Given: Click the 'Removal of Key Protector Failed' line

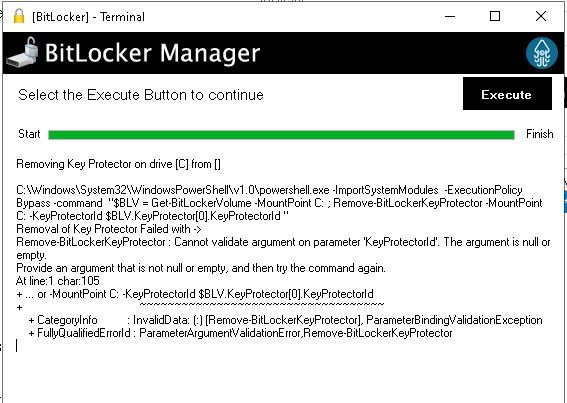Looking at the screenshot, I should [108, 229].
